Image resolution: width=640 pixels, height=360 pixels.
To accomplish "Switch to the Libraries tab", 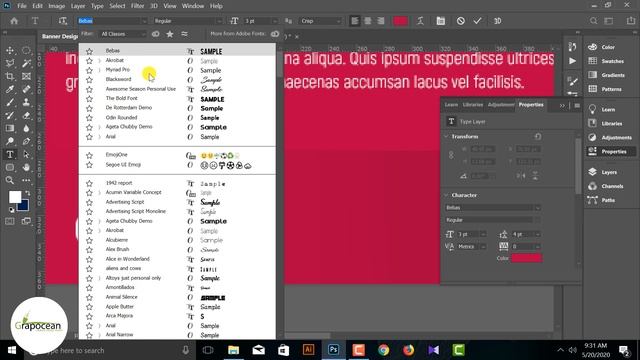I will point(473,105).
